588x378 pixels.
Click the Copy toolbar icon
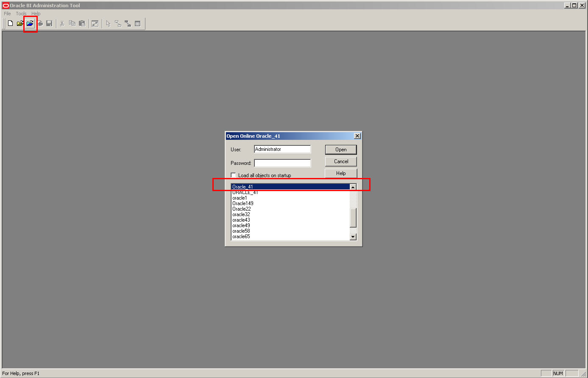click(x=72, y=23)
